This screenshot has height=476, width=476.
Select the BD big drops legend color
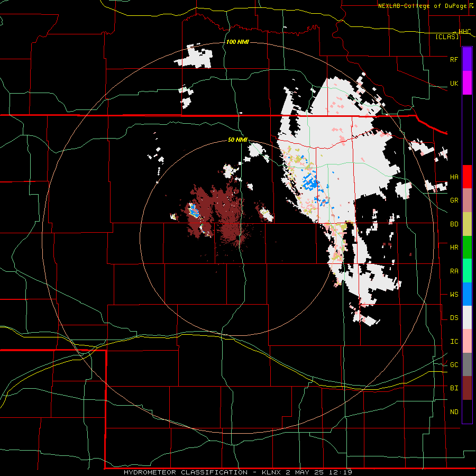click(x=467, y=224)
